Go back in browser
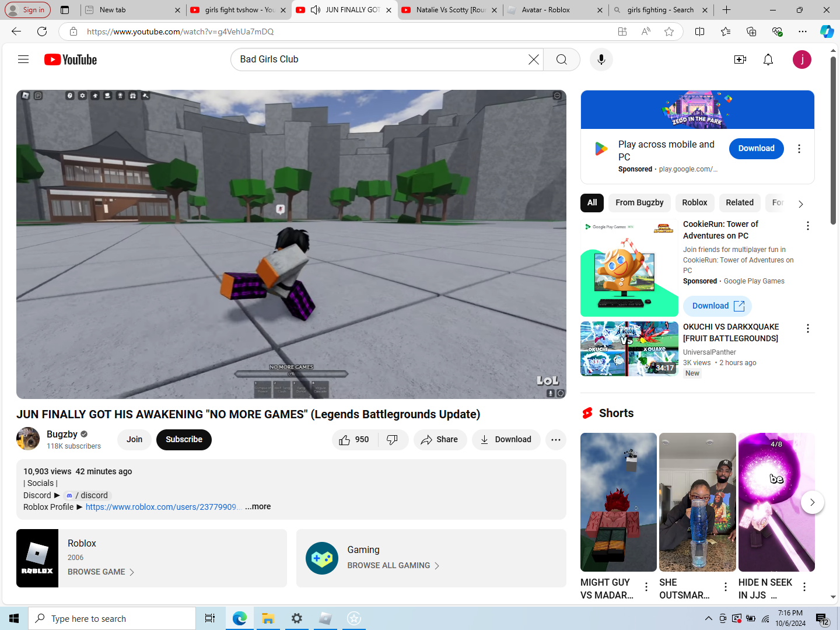Viewport: 840px width, 630px height. (16, 32)
